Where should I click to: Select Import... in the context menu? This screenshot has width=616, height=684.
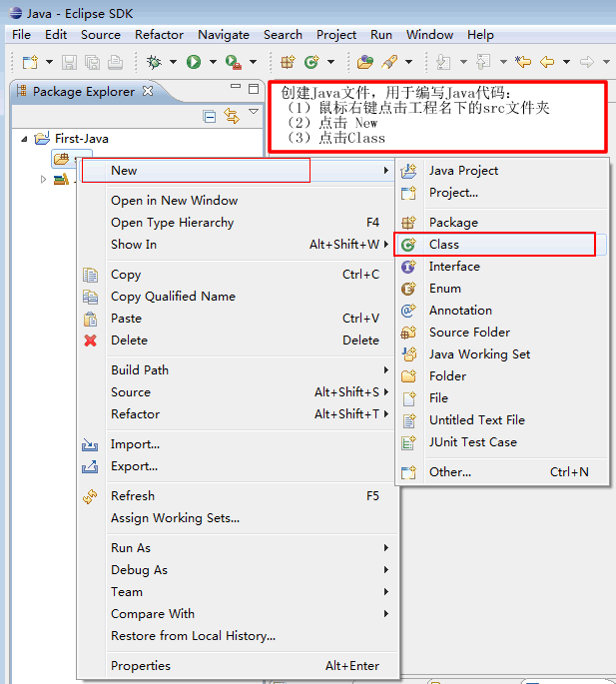point(238,444)
